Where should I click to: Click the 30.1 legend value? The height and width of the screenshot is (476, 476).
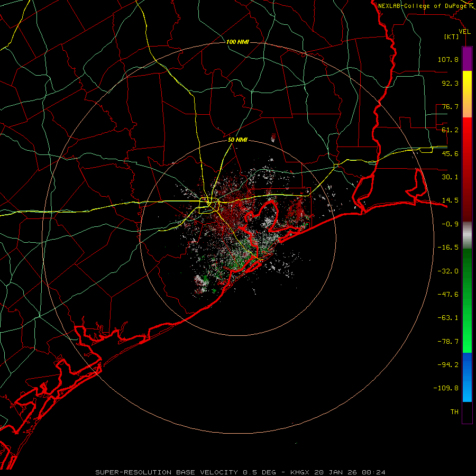(x=450, y=177)
